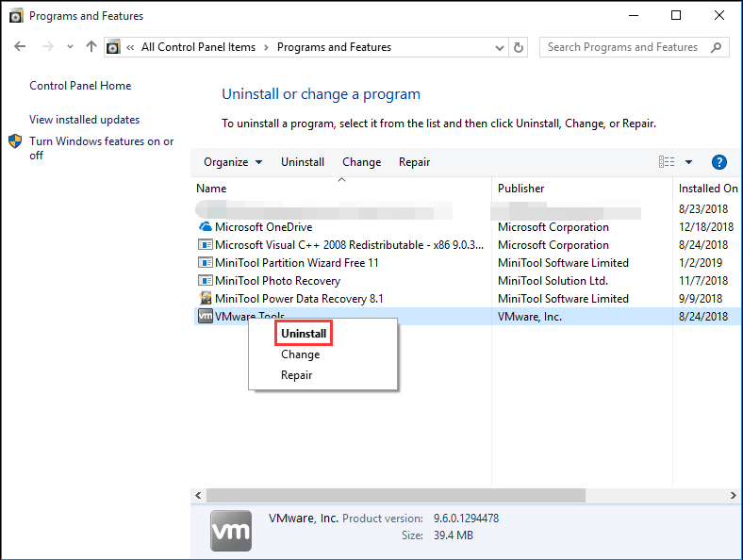
Task: Click the VMware Tools vm icon in list
Action: point(206,316)
